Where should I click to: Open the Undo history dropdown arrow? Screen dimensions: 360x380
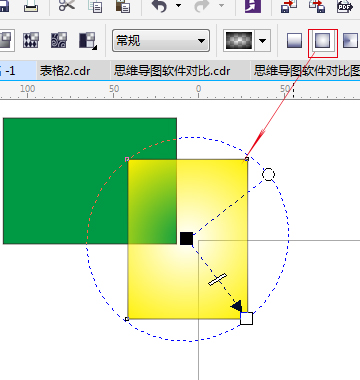178,5
